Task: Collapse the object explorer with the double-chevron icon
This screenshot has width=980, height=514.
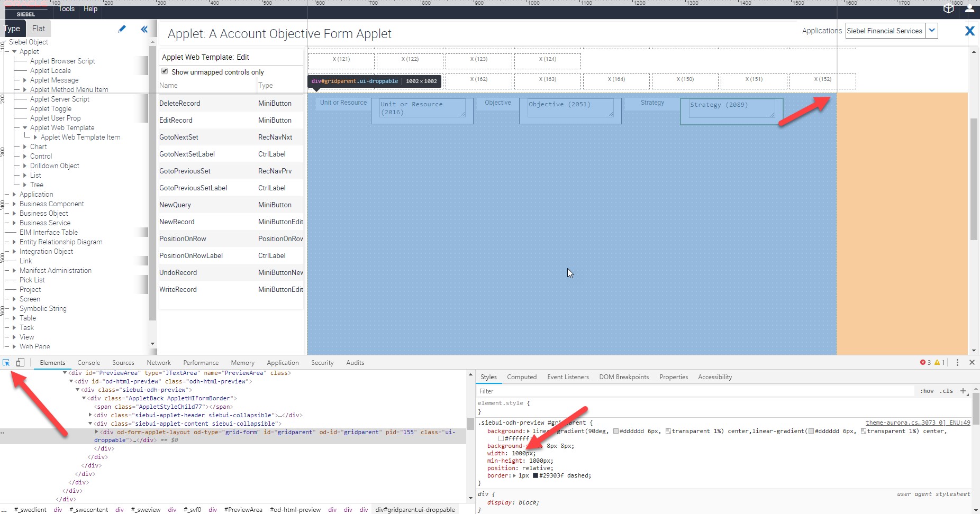Action: (x=144, y=29)
